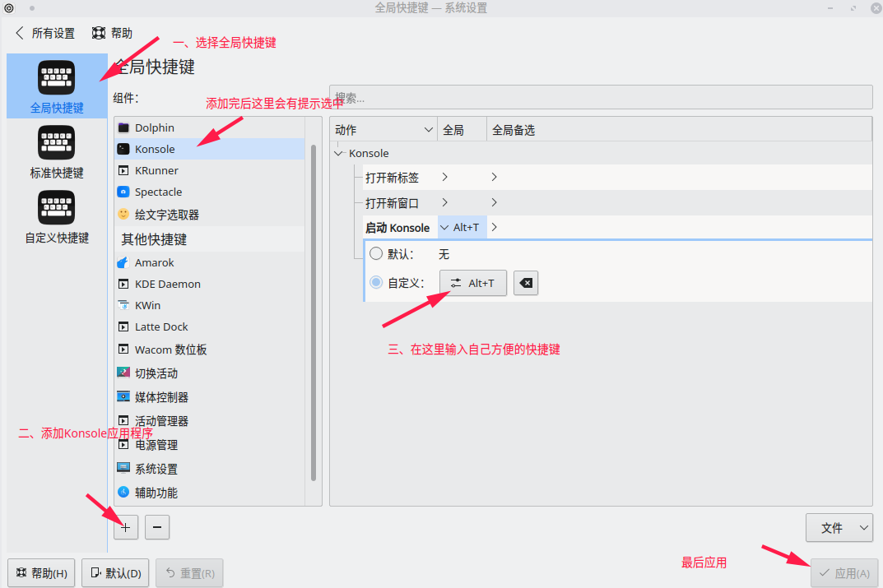This screenshot has width=883, height=588.
Task: Collapse the Alt+T global shortcut editor
Action: click(444, 227)
